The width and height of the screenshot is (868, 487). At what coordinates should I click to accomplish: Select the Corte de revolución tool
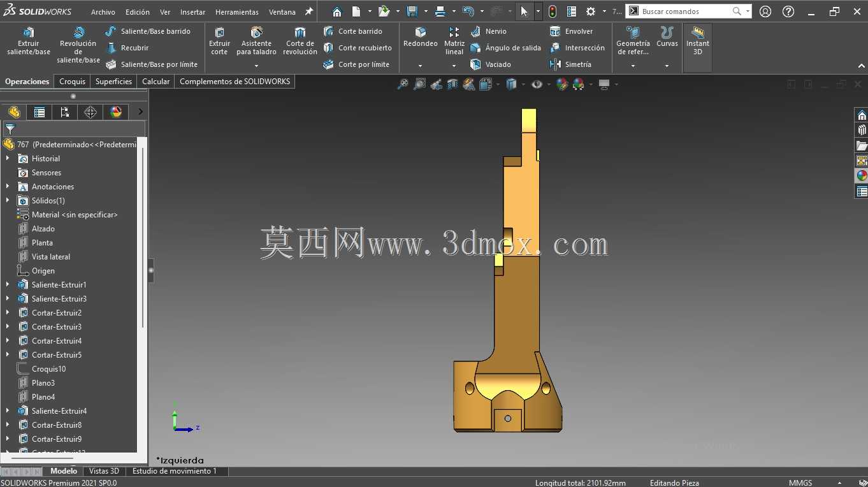click(x=300, y=41)
